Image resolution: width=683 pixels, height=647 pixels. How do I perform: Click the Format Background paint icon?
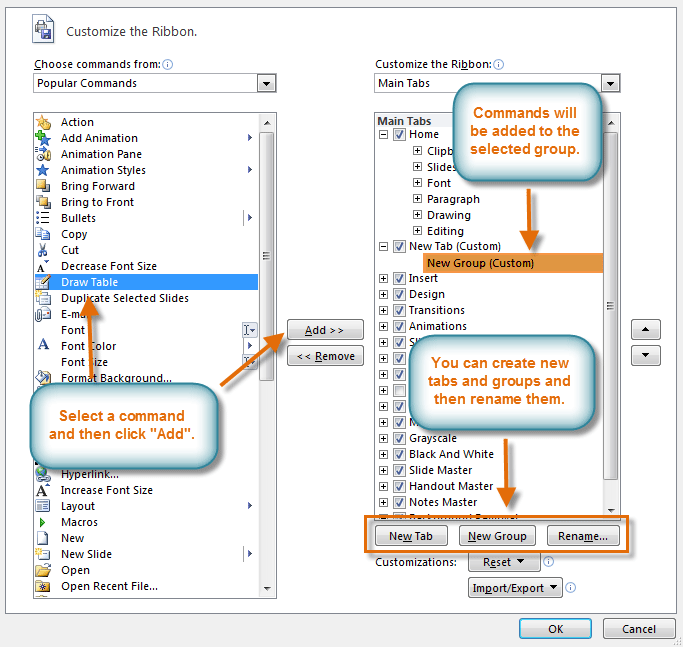(x=43, y=377)
